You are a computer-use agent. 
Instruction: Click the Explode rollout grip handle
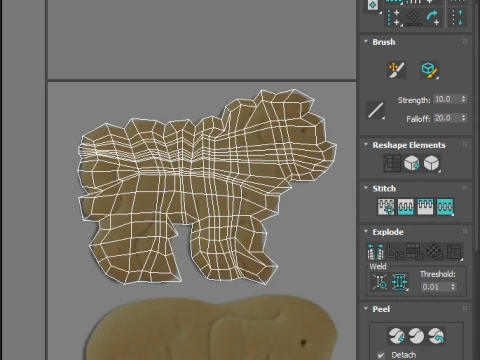[465, 231]
